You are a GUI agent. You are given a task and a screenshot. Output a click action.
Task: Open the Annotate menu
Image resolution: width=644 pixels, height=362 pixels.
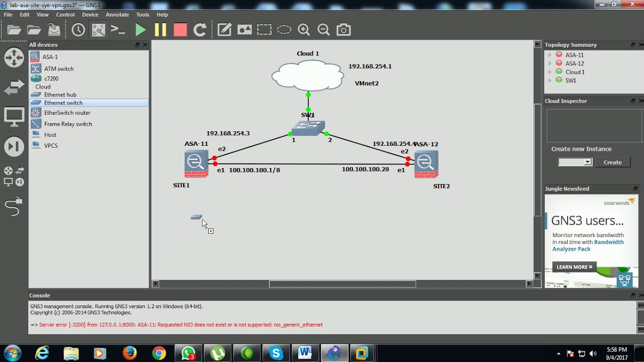coord(117,15)
